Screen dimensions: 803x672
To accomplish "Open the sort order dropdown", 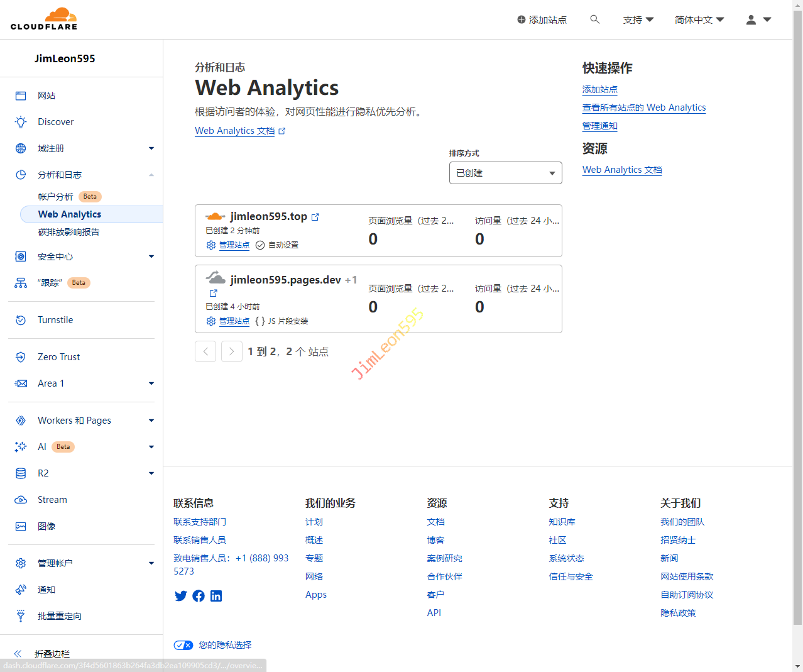I will pos(505,173).
